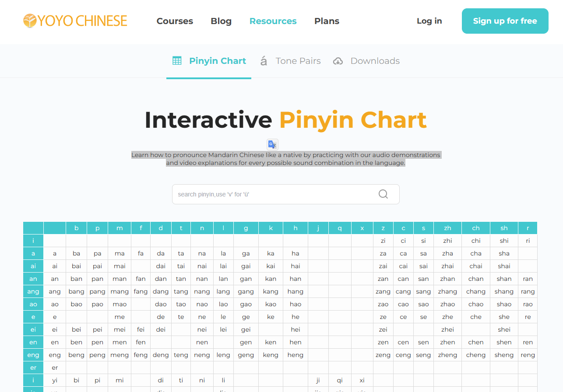563x392 pixels.
Task: Click the search magnifier icon
Action: coord(383,194)
